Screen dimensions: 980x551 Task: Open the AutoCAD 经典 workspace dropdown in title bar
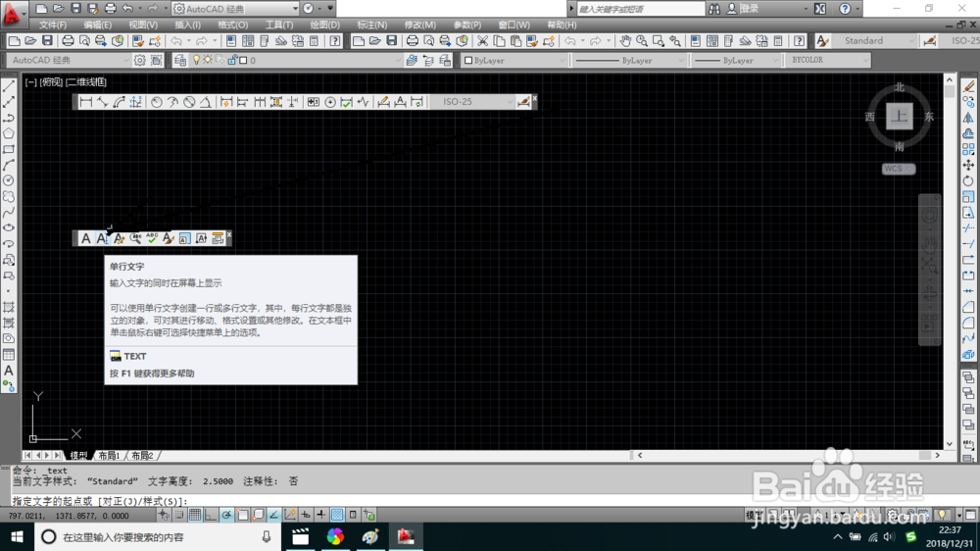(236, 9)
